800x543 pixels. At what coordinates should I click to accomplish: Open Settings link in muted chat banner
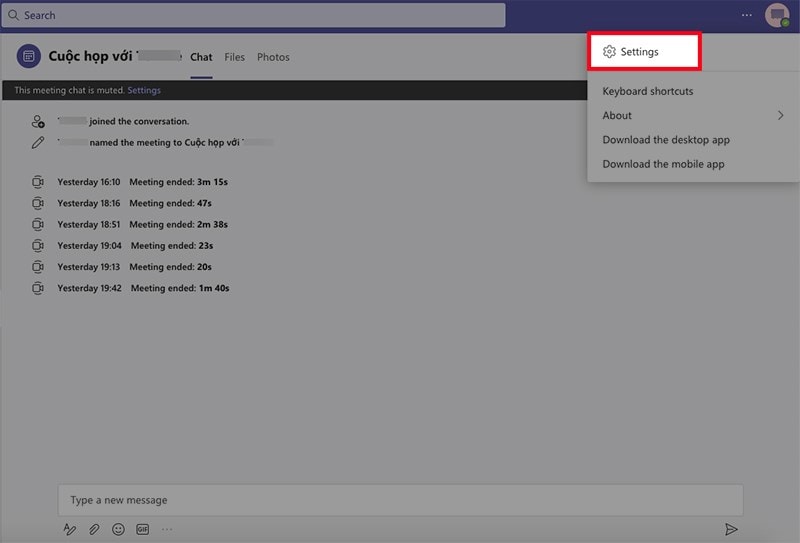pos(144,90)
